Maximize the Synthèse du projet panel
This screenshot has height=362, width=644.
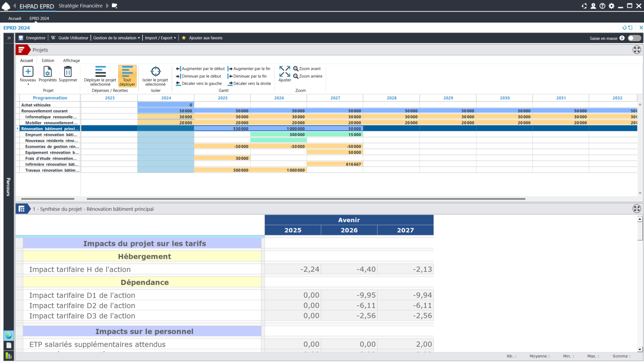point(637,209)
